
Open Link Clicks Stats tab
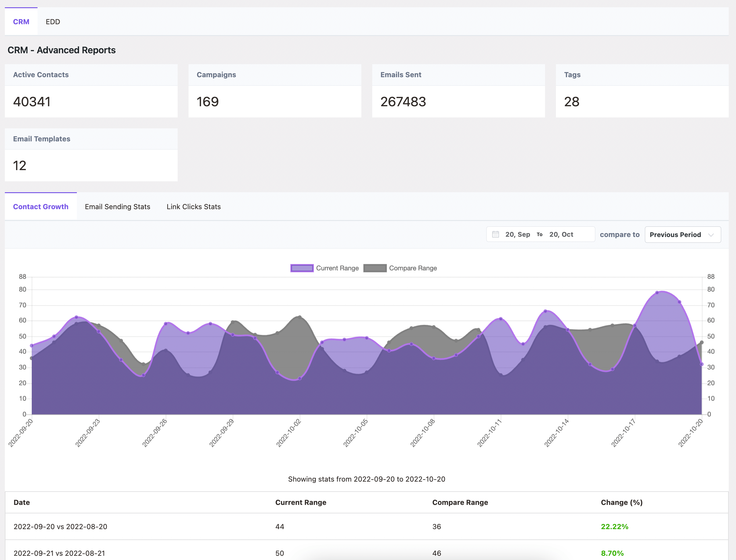pos(194,207)
